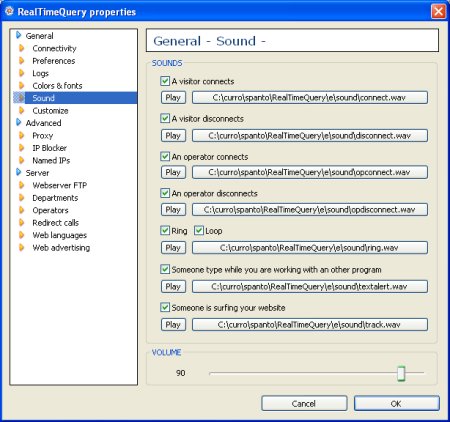Play the ring.wav sound
This screenshot has height=422, width=450.
coord(173,248)
